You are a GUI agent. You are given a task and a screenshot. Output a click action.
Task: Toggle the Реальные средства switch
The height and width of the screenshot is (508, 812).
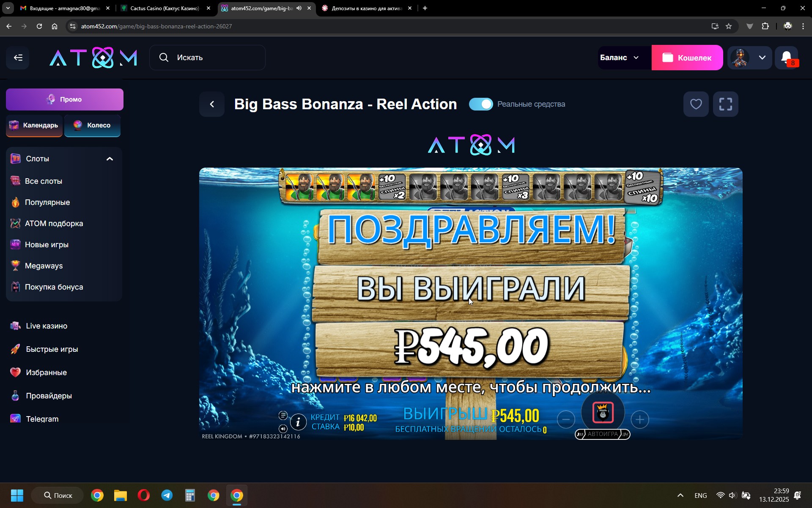(x=481, y=104)
